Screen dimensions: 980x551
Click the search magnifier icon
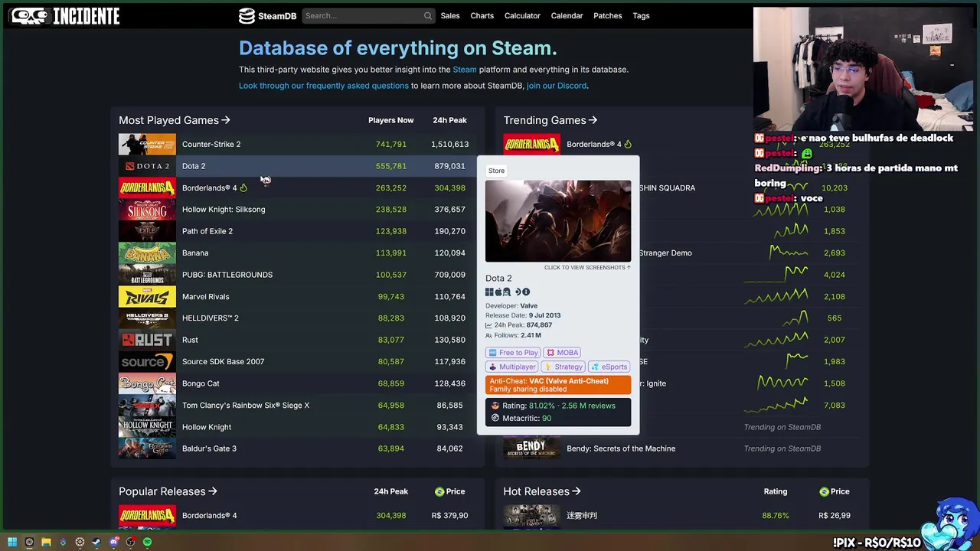[427, 15]
